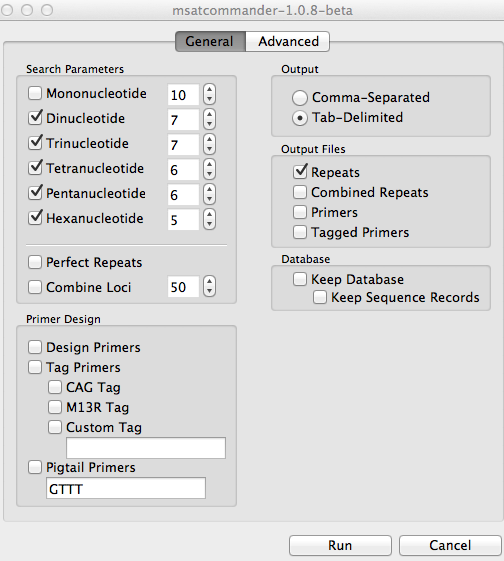This screenshot has width=504, height=561.
Task: Click the Cancel button
Action: [450, 546]
